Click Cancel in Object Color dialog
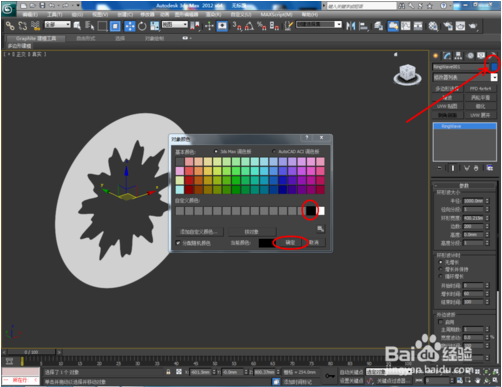Viewport: 502px width, 387px height. [x=315, y=242]
